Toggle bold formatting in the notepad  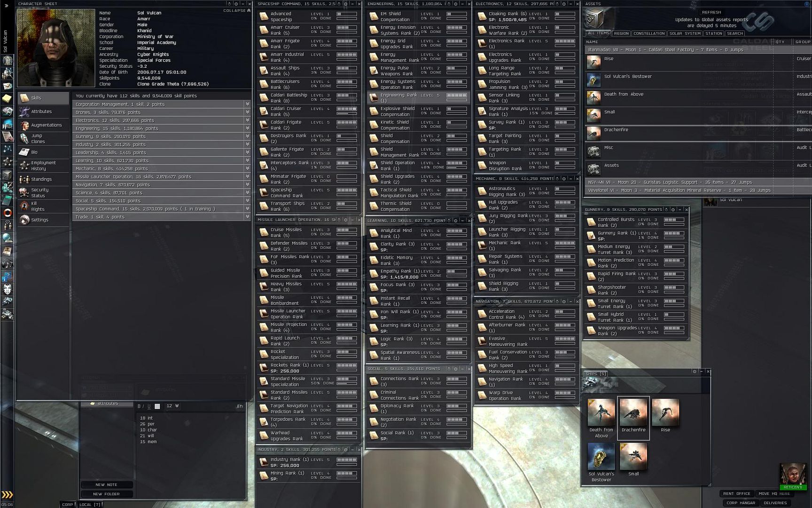click(x=139, y=406)
